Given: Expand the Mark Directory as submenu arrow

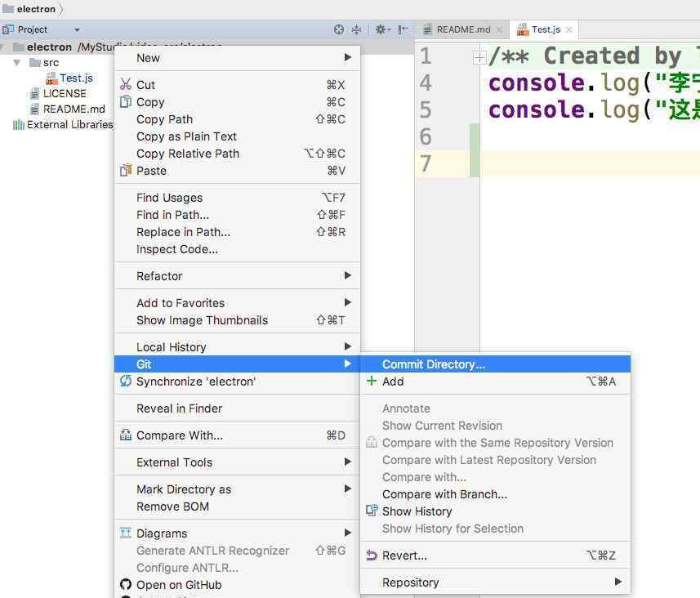Looking at the screenshot, I should (348, 489).
